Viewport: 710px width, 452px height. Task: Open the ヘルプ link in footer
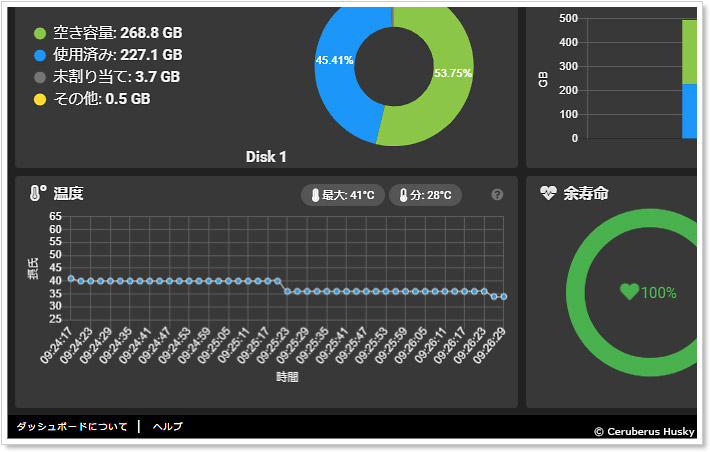pyautogui.click(x=168, y=427)
